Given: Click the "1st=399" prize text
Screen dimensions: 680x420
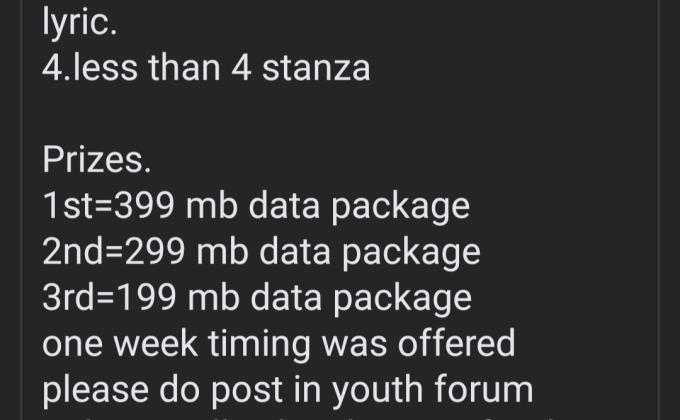Looking at the screenshot, I should pos(110,206).
